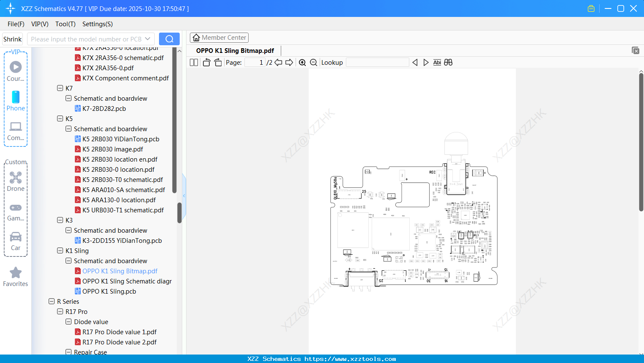Go to the next PDF page arrow

point(289,63)
